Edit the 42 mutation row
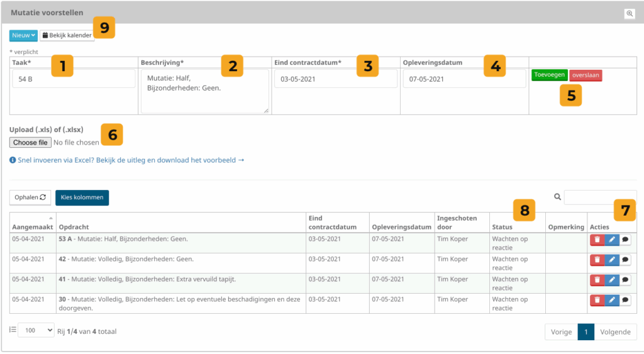644x354 pixels. coord(611,260)
